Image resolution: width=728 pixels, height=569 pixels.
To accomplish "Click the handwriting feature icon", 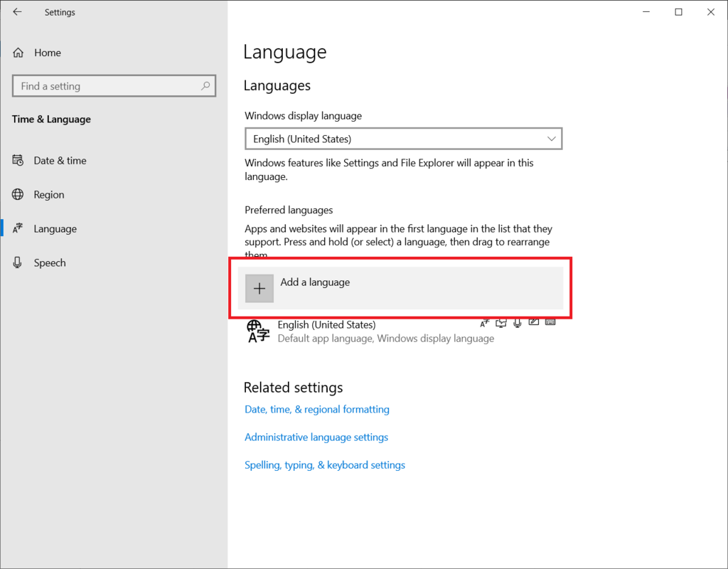I will (534, 322).
